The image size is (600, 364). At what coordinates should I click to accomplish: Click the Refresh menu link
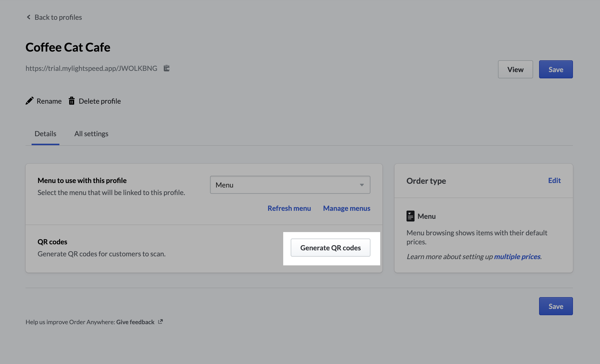[289, 208]
